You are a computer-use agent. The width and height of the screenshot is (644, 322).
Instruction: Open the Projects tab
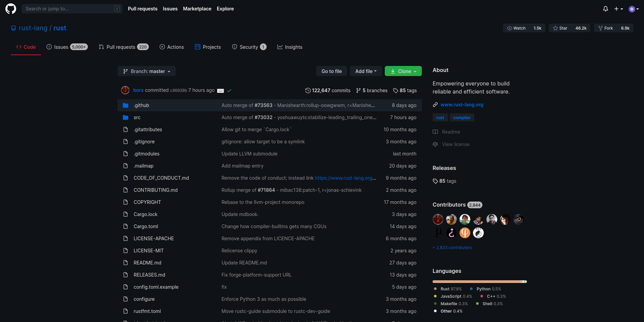tap(208, 47)
